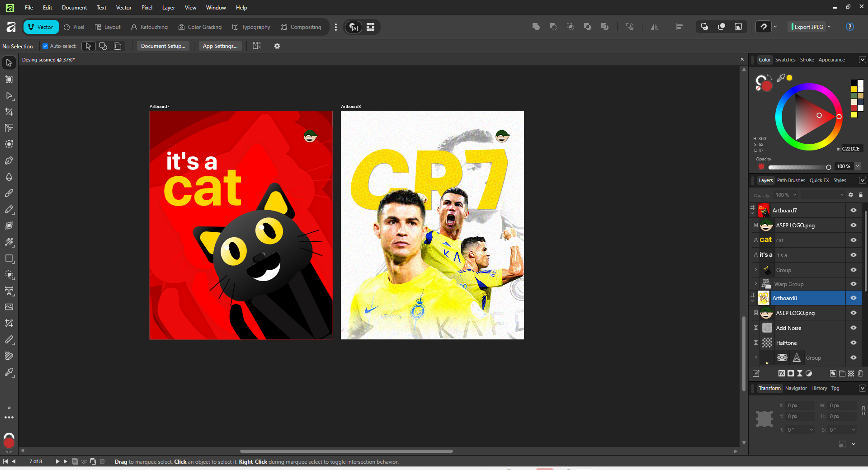Open the Help question mark icon

[x=849, y=27]
